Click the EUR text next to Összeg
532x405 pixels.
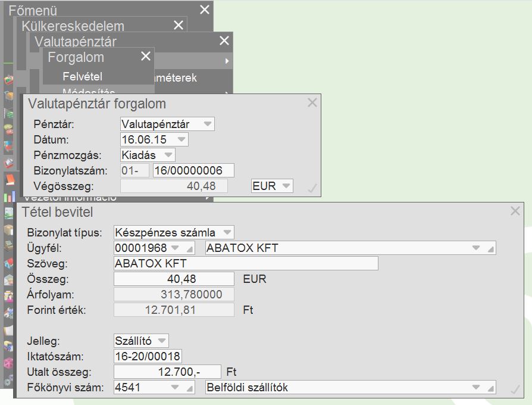[x=255, y=279]
